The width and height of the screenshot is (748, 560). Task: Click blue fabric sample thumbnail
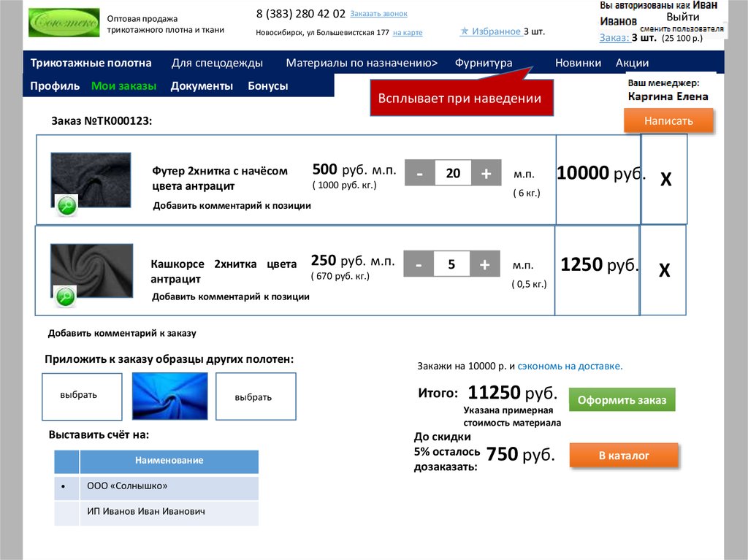pyautogui.click(x=169, y=396)
